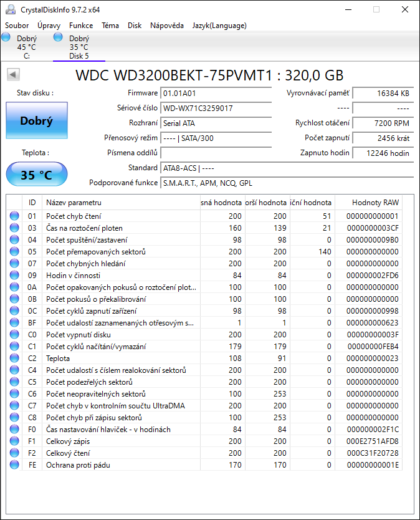
Task: Select the C: drive tab at 45 °C
Action: (27, 47)
